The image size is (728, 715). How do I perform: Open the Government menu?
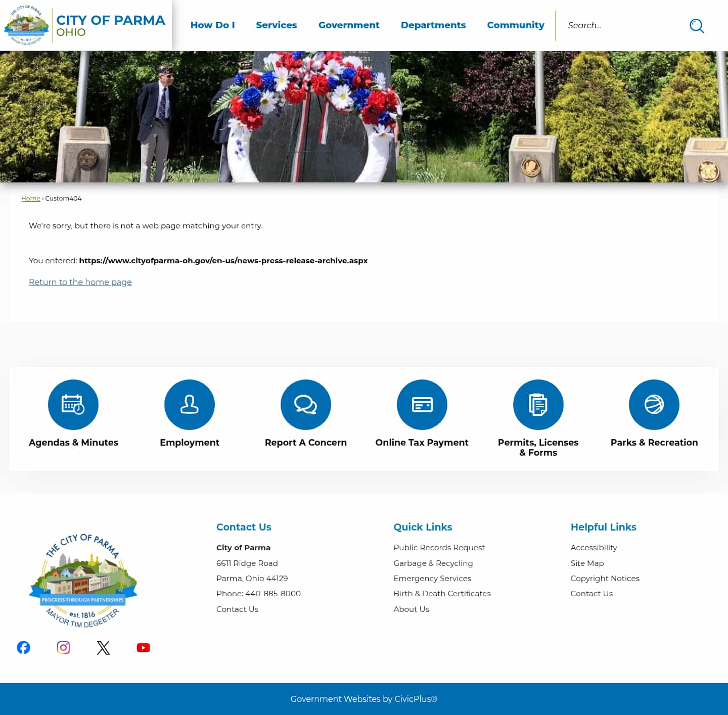349,25
